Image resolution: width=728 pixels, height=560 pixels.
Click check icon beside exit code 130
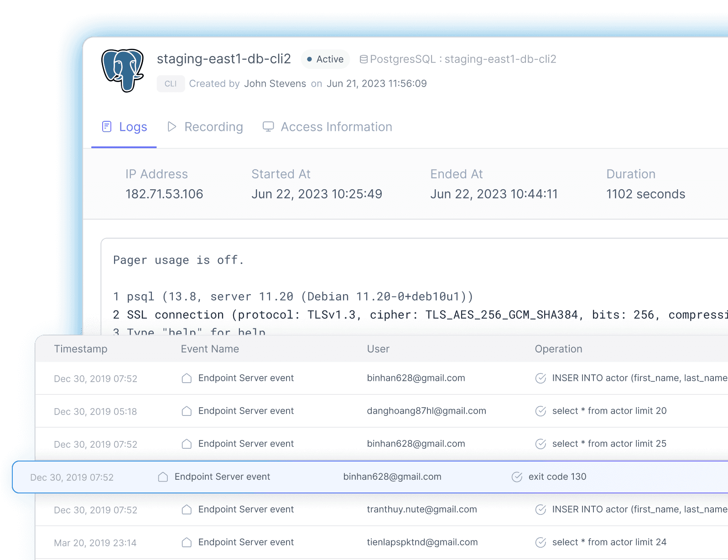[x=517, y=477]
